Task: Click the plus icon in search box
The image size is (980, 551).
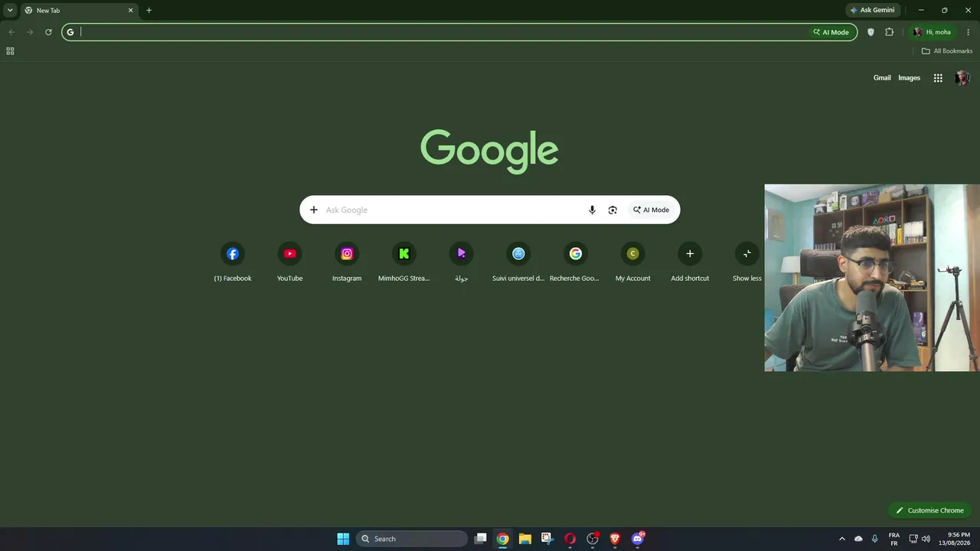Action: point(313,210)
